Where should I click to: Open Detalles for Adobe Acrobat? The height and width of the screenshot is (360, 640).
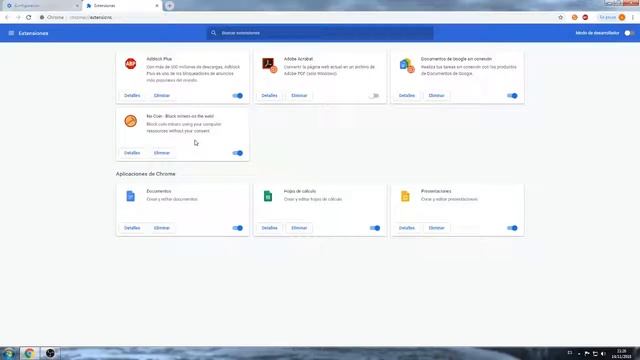269,96
